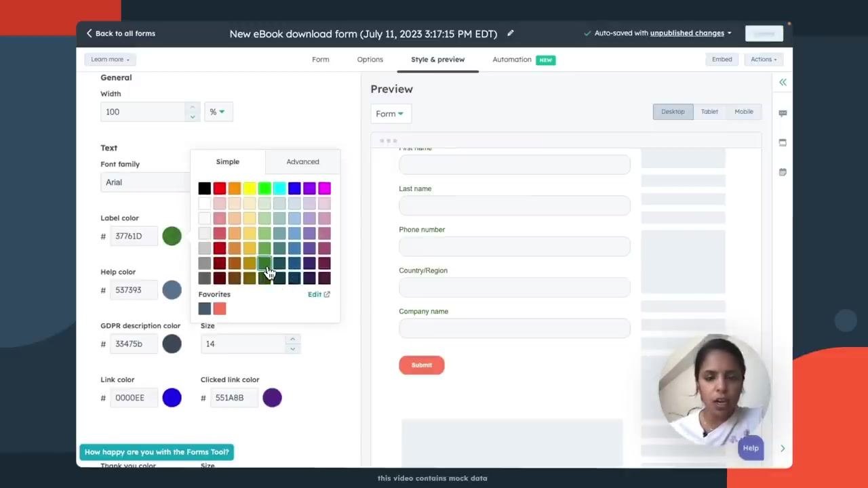Open the green Label color swatch
This screenshot has width=868, height=488.
coord(172,236)
